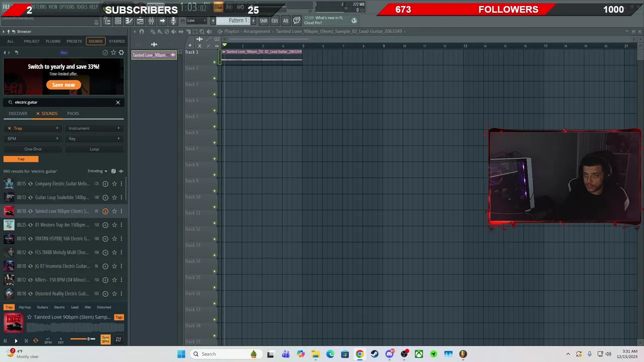Click the magnet snap icon in playlist toolbar

pyautogui.click(x=142, y=32)
